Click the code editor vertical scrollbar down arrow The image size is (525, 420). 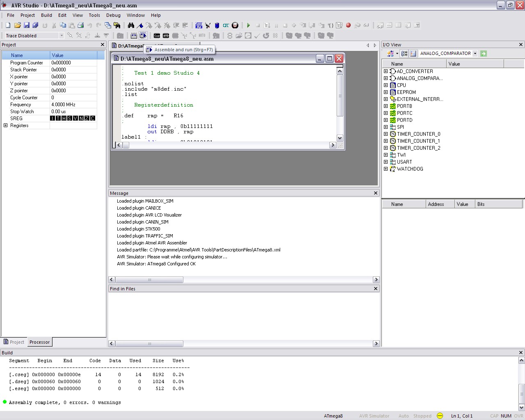tap(340, 138)
